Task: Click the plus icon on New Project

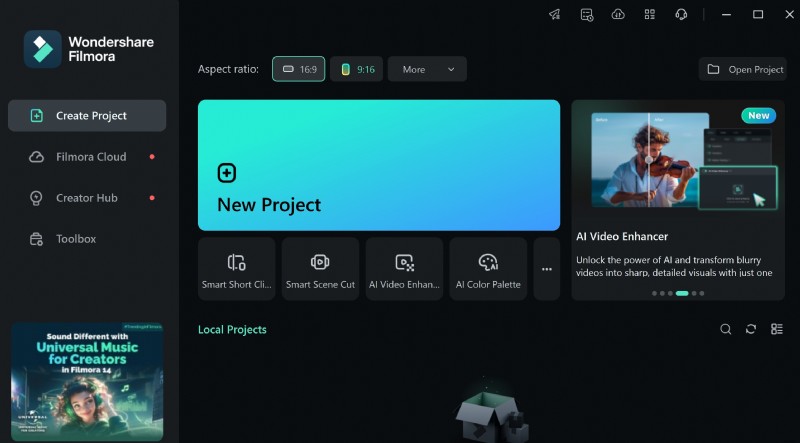Action: (227, 173)
